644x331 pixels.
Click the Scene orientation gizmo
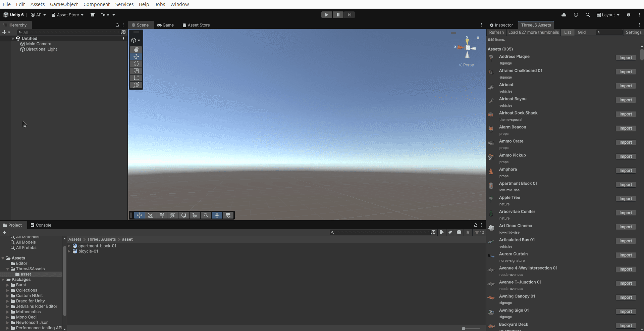[x=467, y=48]
